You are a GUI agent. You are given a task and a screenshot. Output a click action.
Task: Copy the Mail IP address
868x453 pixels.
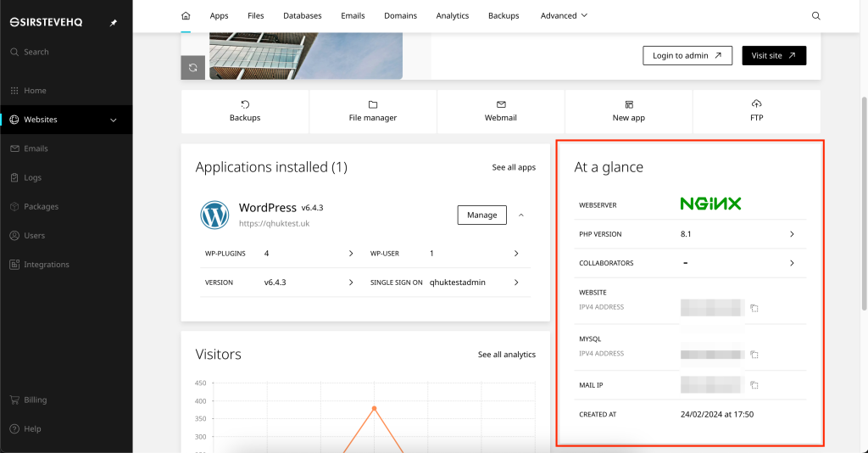[754, 385]
